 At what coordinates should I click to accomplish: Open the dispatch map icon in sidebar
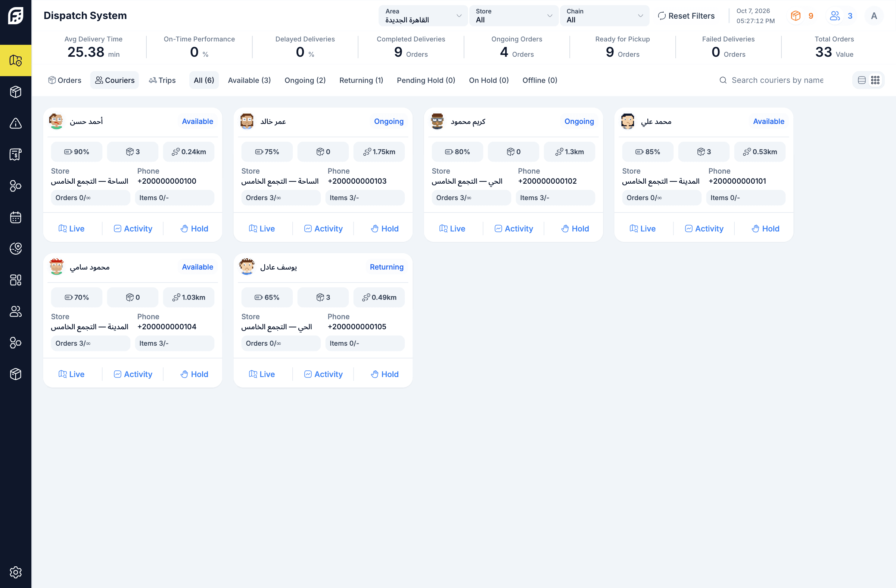(15, 60)
